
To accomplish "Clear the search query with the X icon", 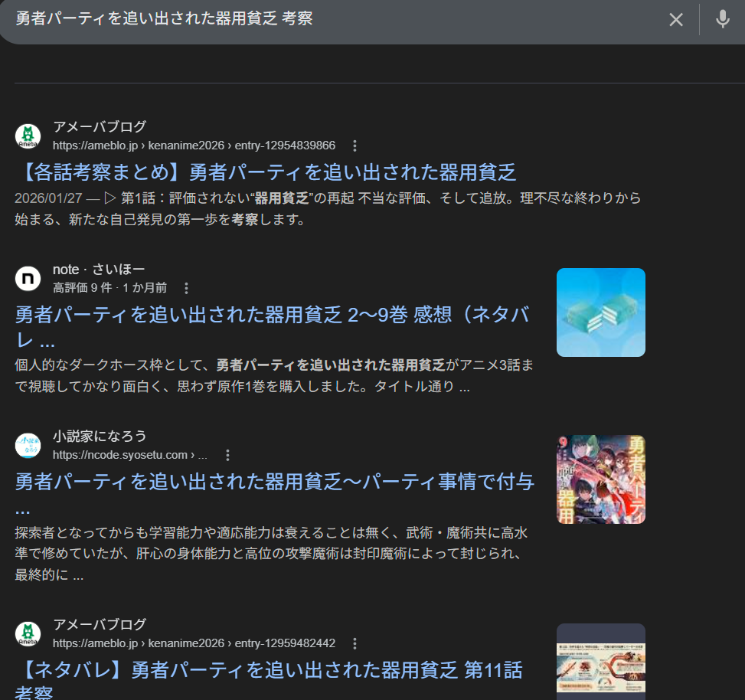I will pyautogui.click(x=675, y=19).
